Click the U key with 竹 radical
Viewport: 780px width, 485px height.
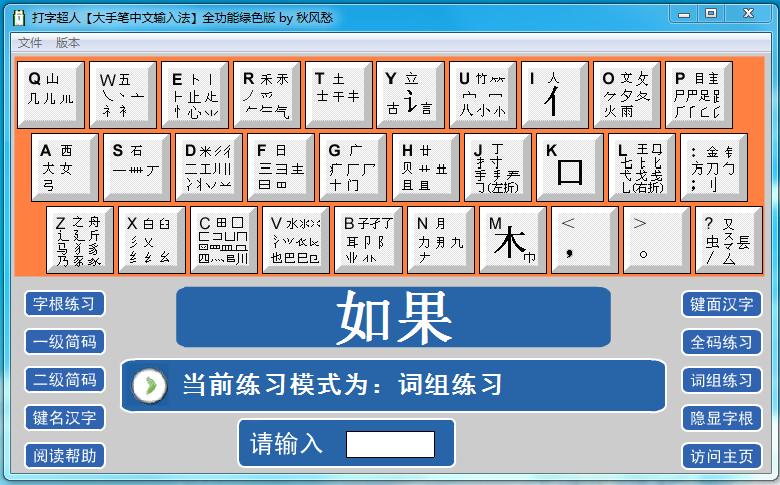click(x=483, y=95)
